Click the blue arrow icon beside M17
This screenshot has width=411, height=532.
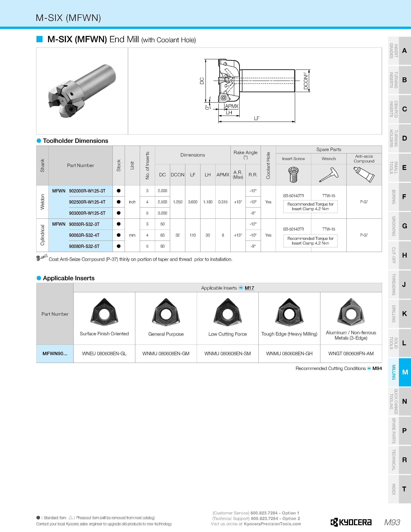(x=241, y=288)
